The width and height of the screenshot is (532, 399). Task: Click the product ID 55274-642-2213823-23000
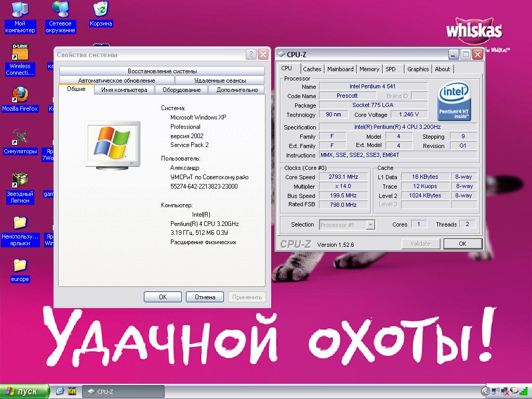(204, 187)
